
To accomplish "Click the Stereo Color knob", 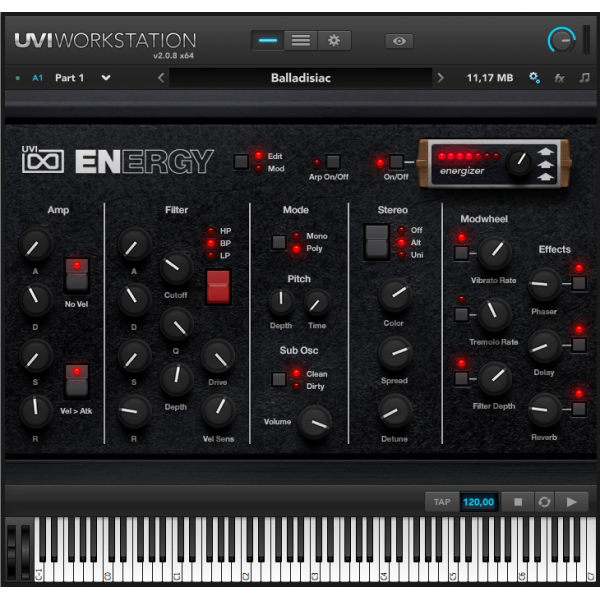I will [x=395, y=295].
